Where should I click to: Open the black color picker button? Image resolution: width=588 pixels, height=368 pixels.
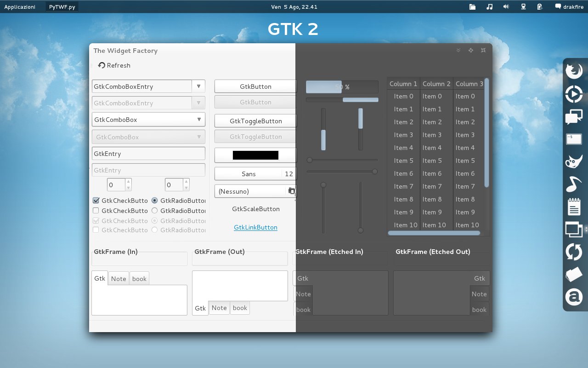255,155
